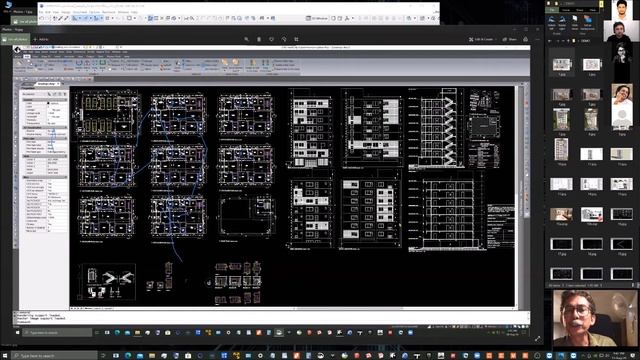Click the top participant video tile in white shirt
The image size is (640, 360).
tap(621, 10)
